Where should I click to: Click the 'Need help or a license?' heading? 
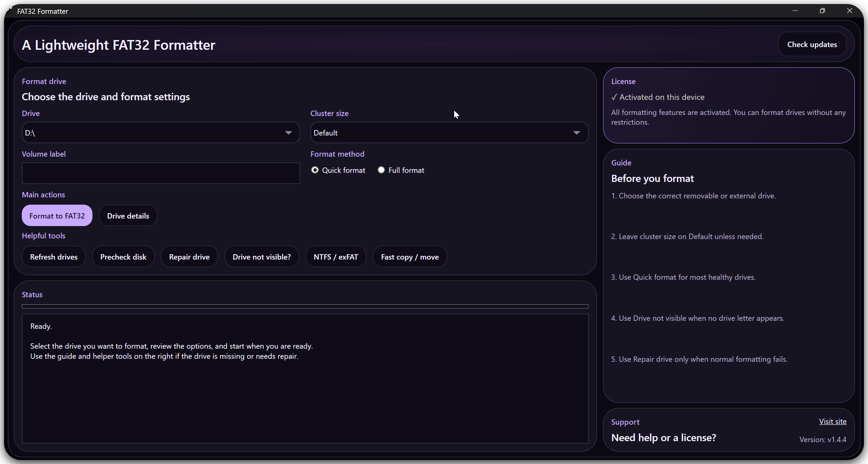tap(663, 438)
